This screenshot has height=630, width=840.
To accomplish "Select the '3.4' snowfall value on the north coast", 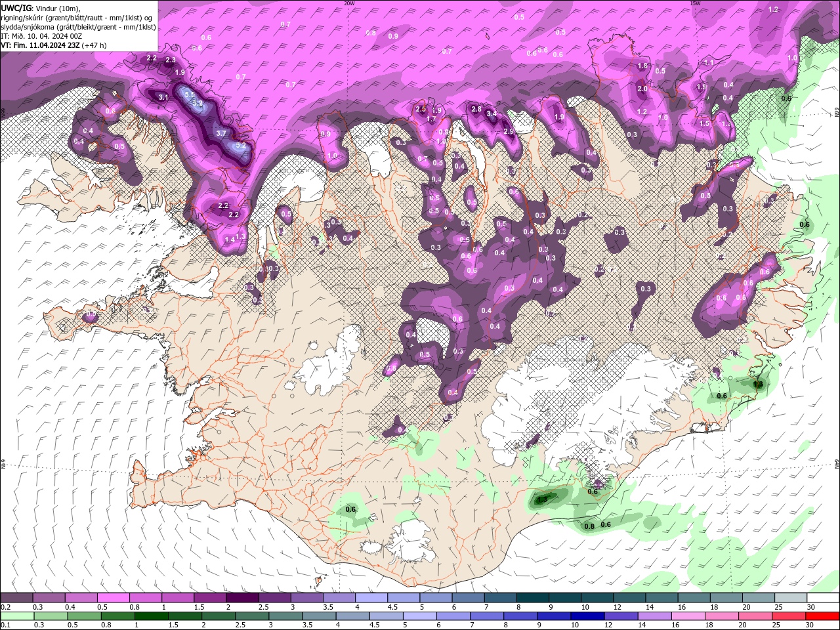I will click(x=491, y=114).
